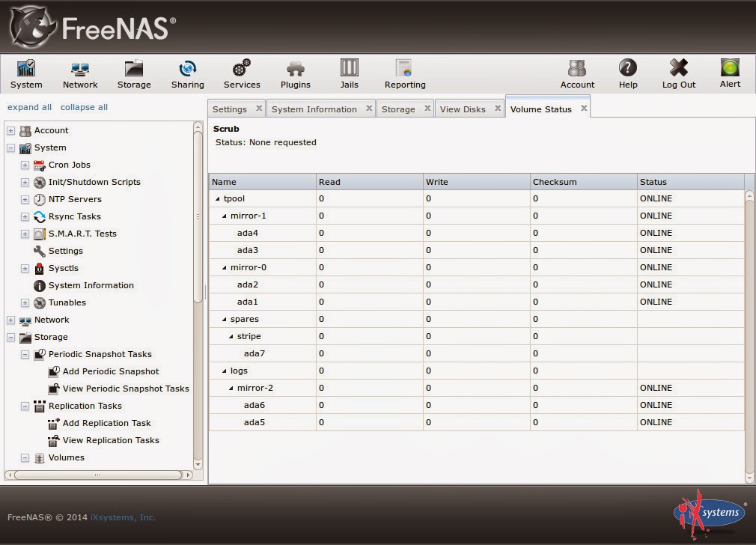Click the View Replication Tasks icon
The height and width of the screenshot is (545, 756).
pos(54,441)
